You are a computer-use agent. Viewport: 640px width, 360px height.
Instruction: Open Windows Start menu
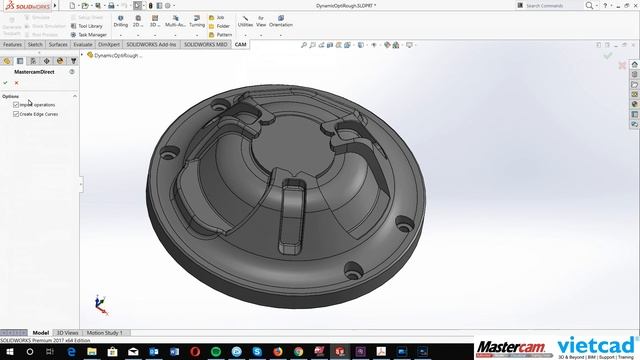click(x=9, y=351)
